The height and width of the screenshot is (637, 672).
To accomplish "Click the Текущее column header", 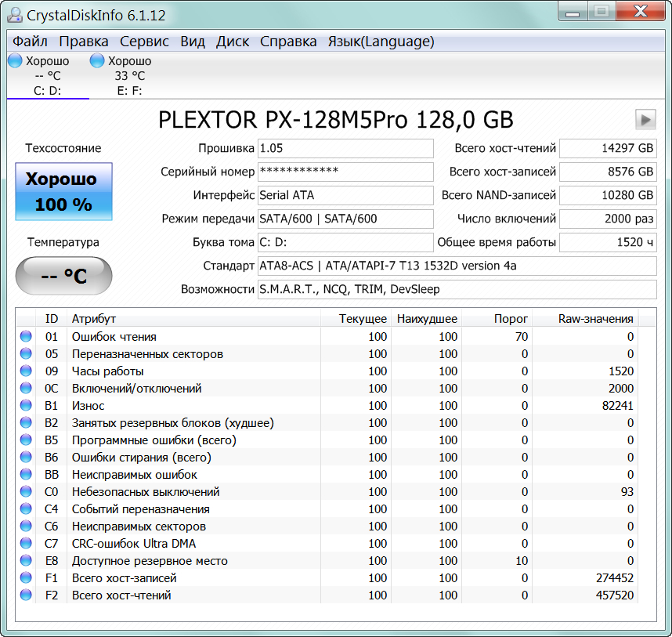I will tap(356, 318).
